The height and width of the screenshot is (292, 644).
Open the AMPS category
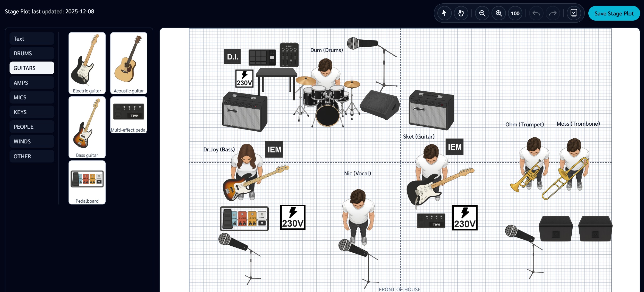point(32,83)
